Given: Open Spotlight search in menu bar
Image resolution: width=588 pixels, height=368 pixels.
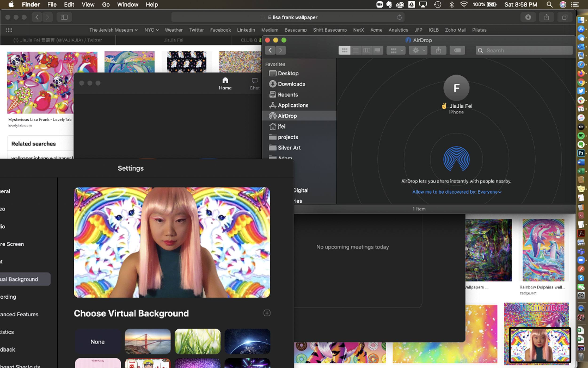Looking at the screenshot, I should click(549, 5).
